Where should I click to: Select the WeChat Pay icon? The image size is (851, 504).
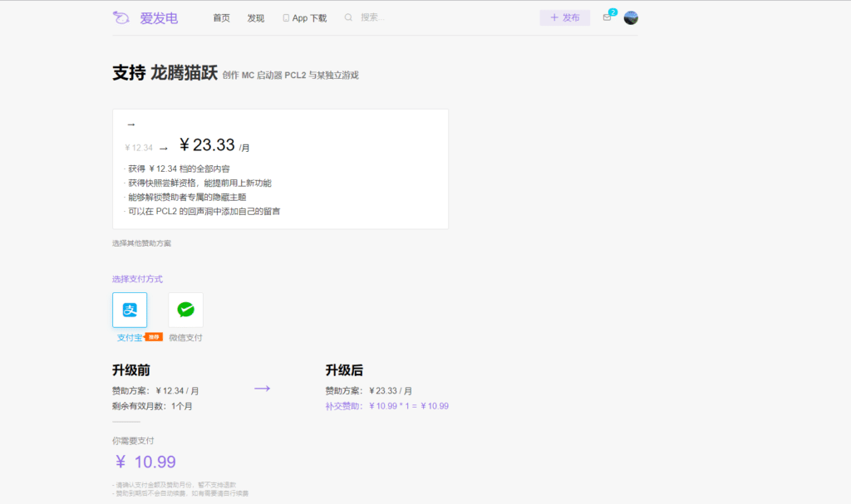pos(185,310)
